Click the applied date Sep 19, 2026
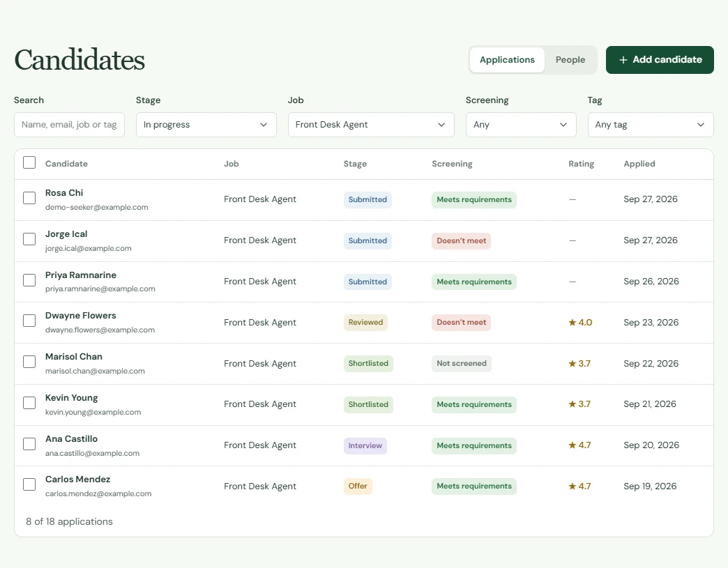The height and width of the screenshot is (568, 728). click(650, 486)
